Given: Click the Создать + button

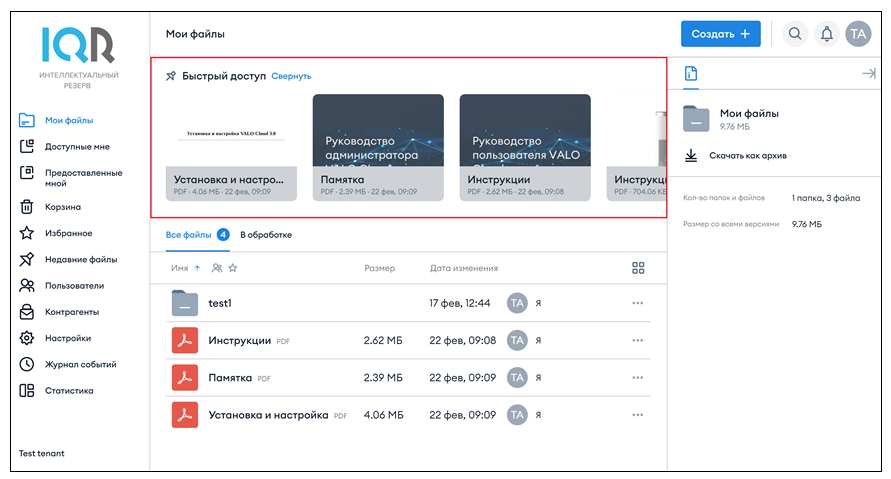Looking at the screenshot, I should point(721,34).
